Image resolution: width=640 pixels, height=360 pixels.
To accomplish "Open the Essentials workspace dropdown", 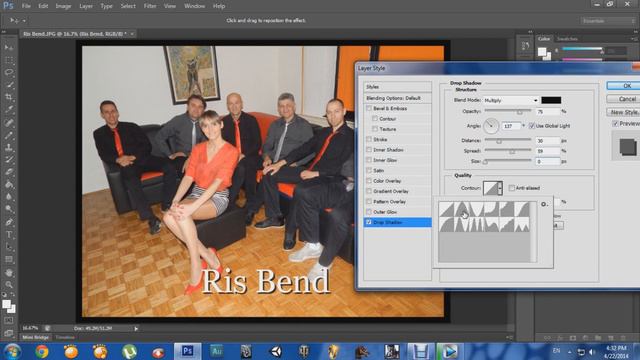I will click(608, 21).
